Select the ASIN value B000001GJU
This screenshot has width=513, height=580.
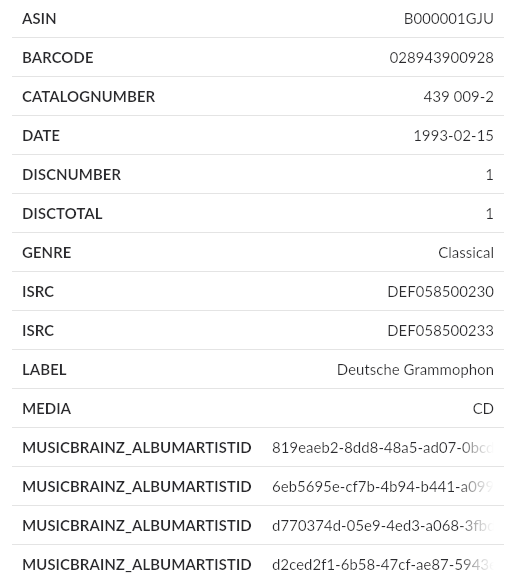pos(448,18)
